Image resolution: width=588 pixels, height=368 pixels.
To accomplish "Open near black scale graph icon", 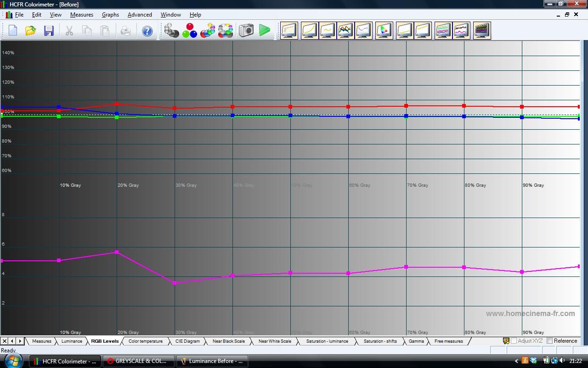I will (405, 31).
